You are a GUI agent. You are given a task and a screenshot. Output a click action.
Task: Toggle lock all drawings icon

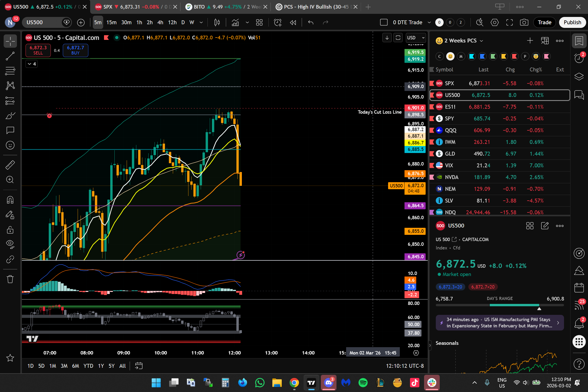[x=10, y=230]
